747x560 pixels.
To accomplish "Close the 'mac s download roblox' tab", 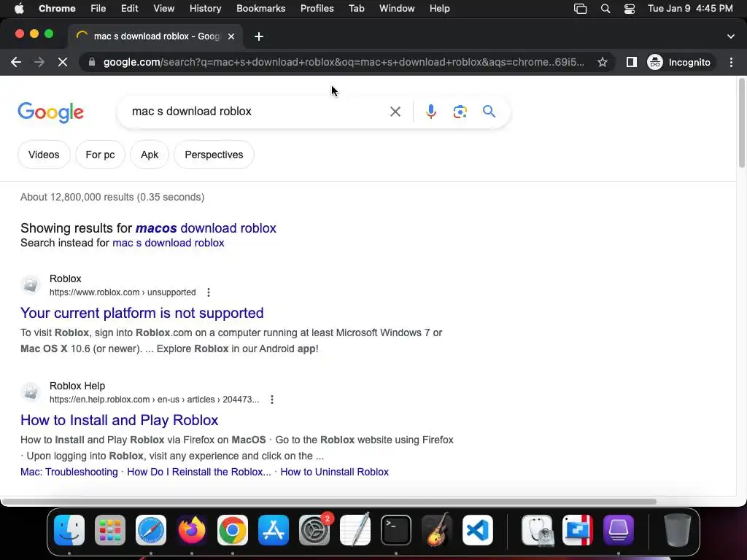I will click(x=231, y=36).
